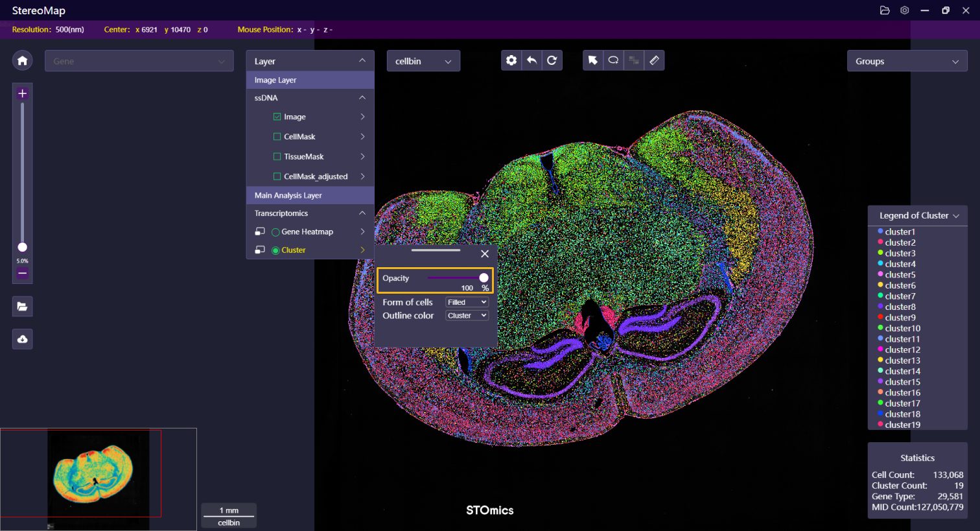The height and width of the screenshot is (531, 980).
Task: Close the cluster opacity settings popup
Action: tap(485, 254)
